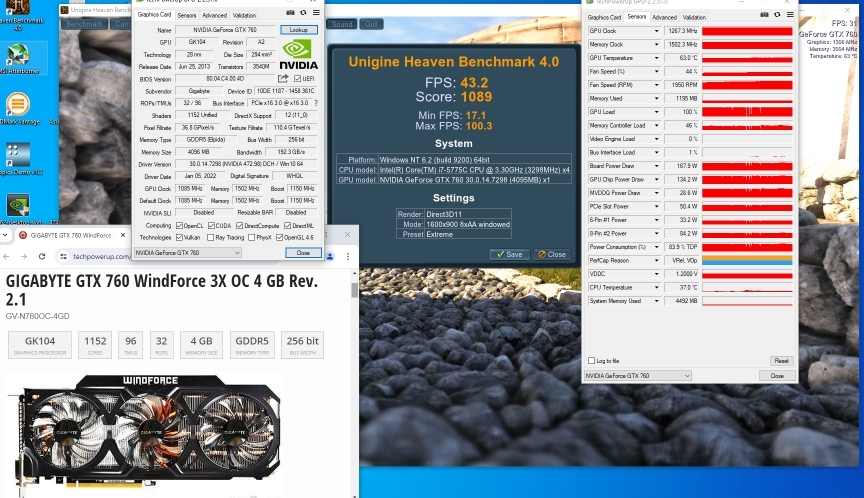The image size is (864, 498).
Task: Toggle the UEFI checkbox
Action: pyautogui.click(x=298, y=79)
